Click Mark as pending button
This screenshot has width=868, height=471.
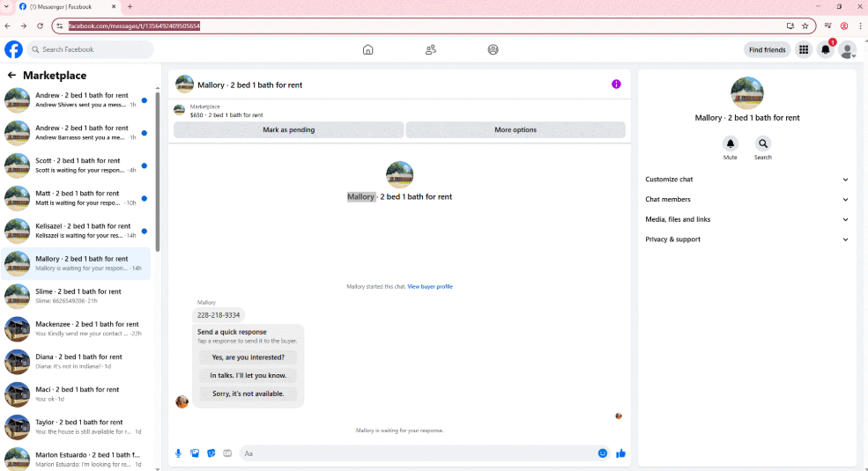pyautogui.click(x=288, y=130)
